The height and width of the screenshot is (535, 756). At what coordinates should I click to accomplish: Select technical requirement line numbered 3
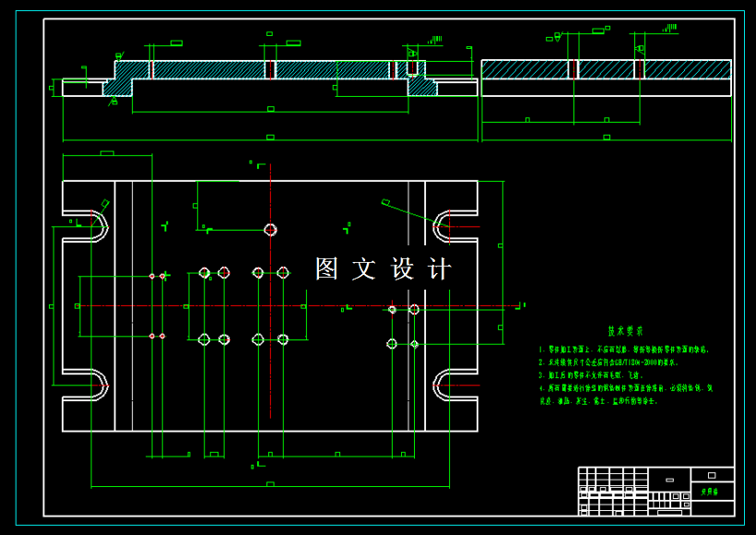pyautogui.click(x=591, y=374)
